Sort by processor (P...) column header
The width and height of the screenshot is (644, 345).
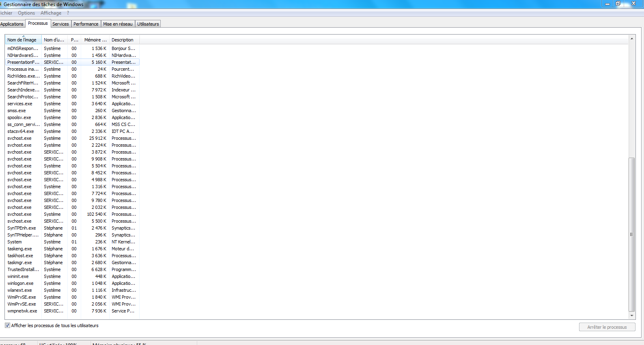pos(74,40)
